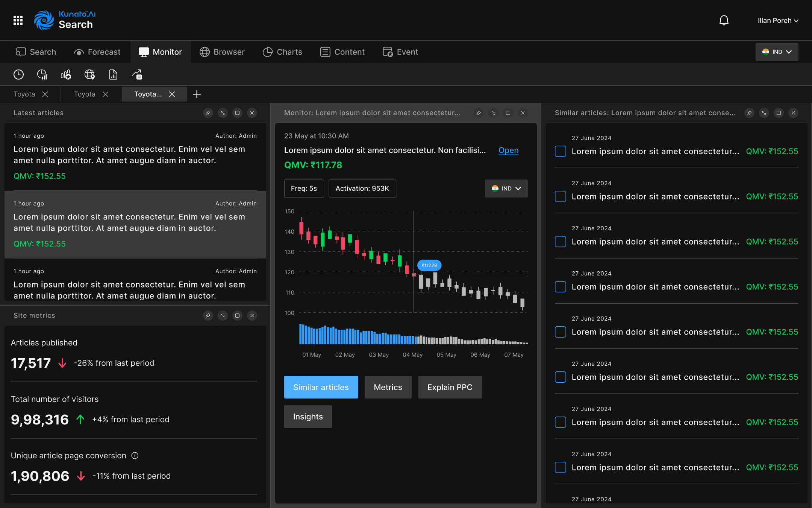Click the Similar articles button
The width and height of the screenshot is (812, 508).
(x=321, y=387)
